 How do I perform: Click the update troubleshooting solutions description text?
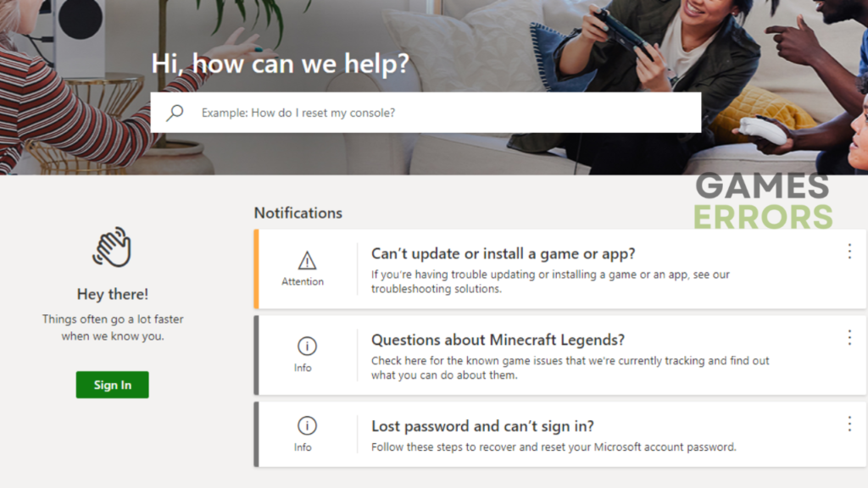coord(550,281)
